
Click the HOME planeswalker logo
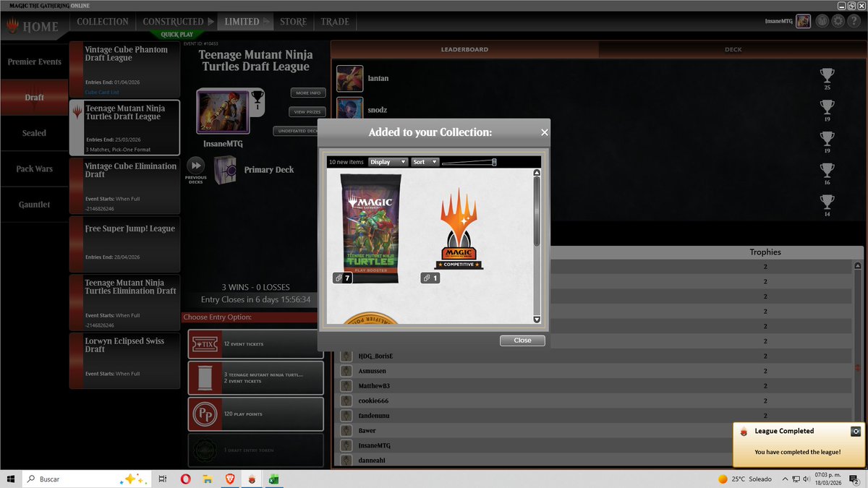click(x=12, y=27)
